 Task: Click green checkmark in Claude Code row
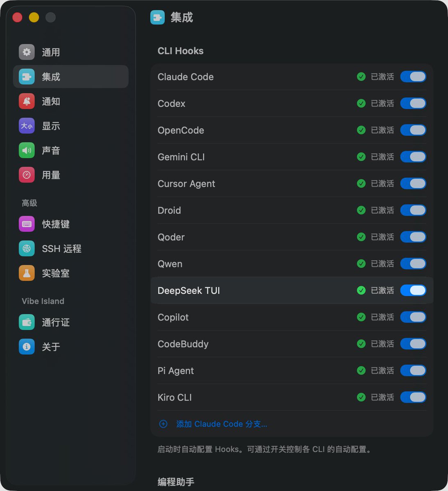click(361, 77)
